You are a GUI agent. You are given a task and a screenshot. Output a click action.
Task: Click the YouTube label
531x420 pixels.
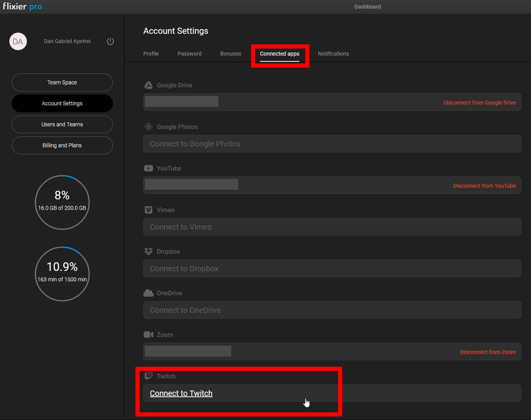click(x=169, y=168)
